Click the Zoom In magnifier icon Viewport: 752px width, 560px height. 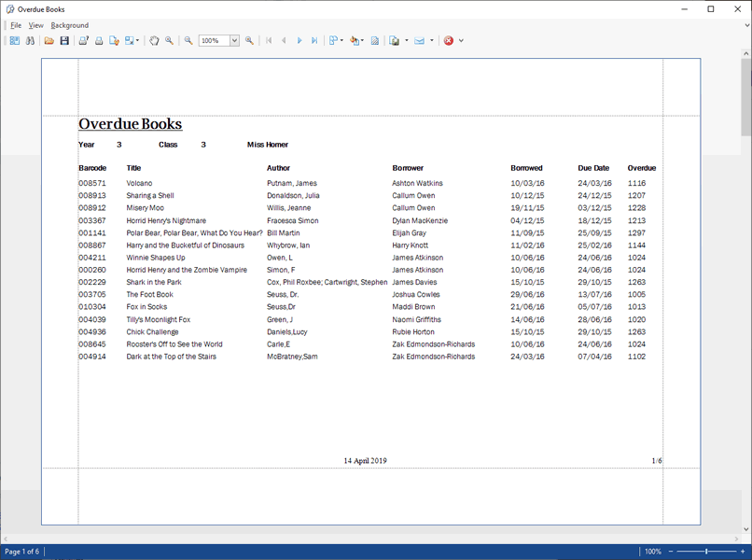tap(249, 41)
